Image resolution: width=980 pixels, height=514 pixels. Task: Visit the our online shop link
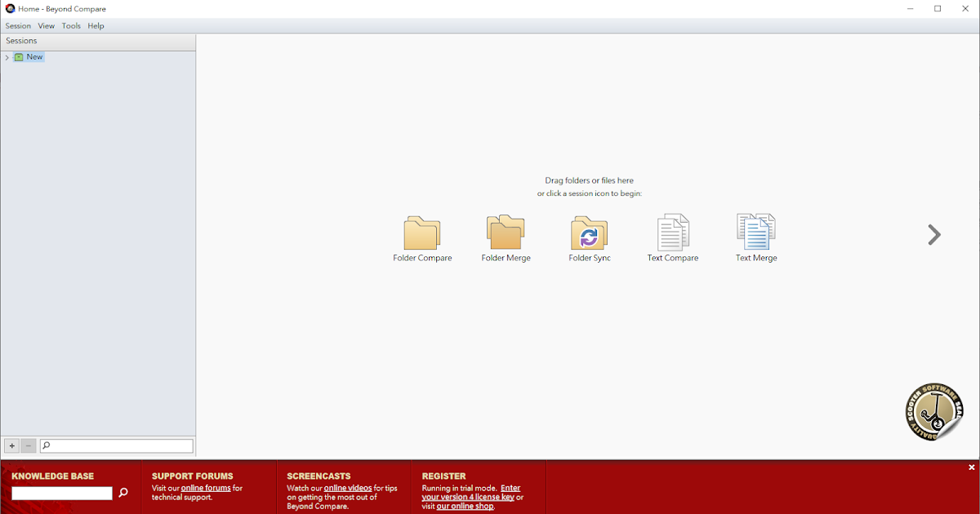click(465, 507)
